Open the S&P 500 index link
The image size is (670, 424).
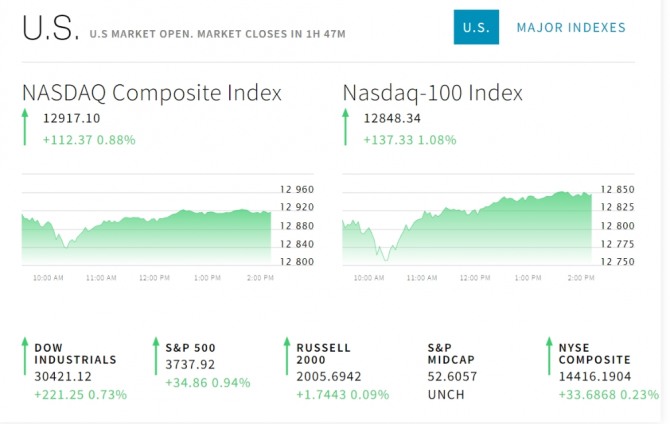190,348
